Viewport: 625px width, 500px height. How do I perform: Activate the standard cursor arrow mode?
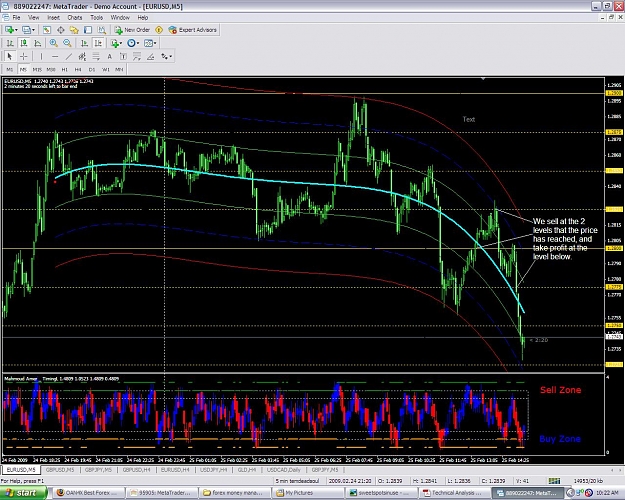click(10, 56)
